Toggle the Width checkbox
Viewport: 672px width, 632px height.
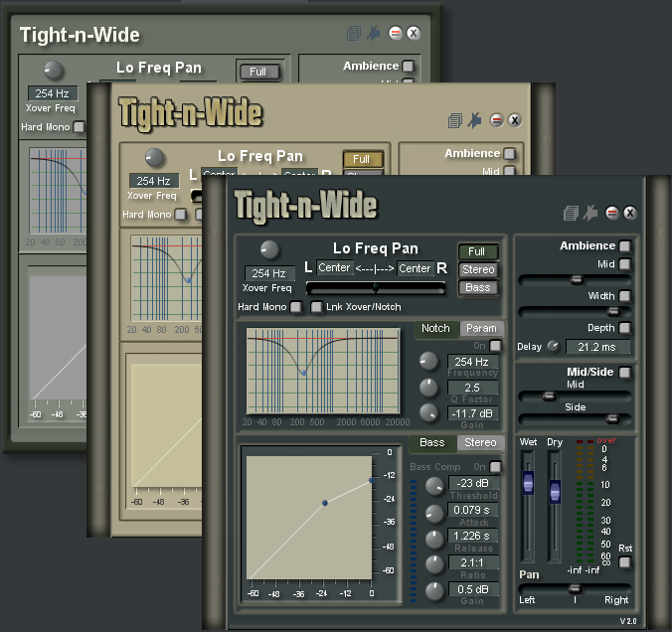tap(625, 296)
